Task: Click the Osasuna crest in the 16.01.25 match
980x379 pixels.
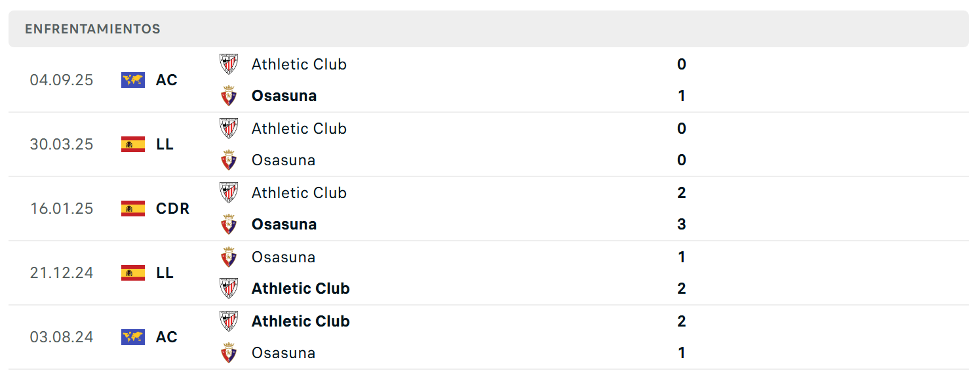Action: (x=229, y=224)
